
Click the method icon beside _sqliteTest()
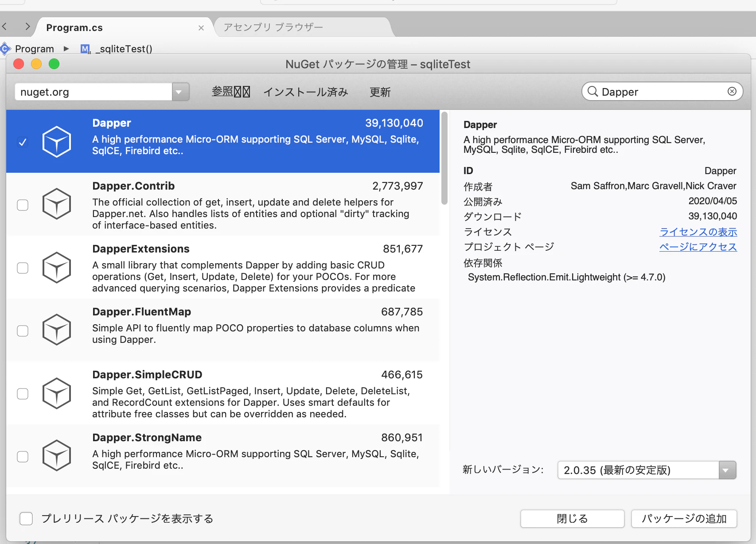tap(86, 49)
